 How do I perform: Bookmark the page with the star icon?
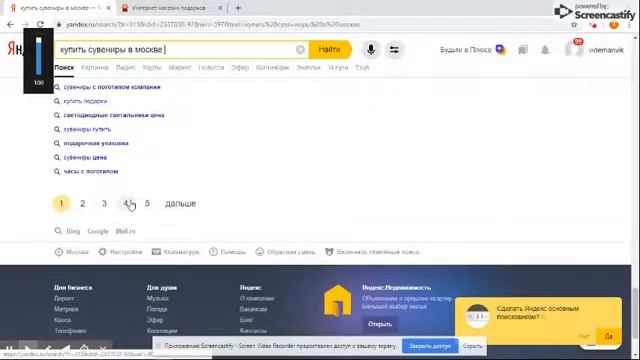(574, 25)
